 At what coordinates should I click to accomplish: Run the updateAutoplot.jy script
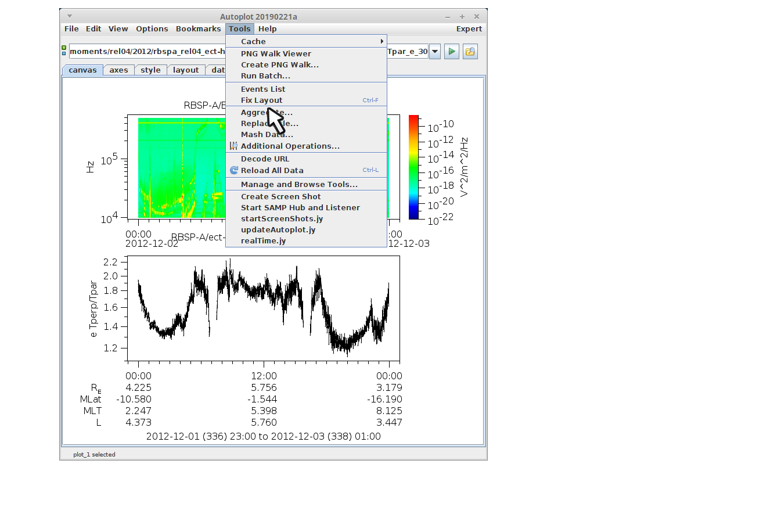tap(278, 230)
